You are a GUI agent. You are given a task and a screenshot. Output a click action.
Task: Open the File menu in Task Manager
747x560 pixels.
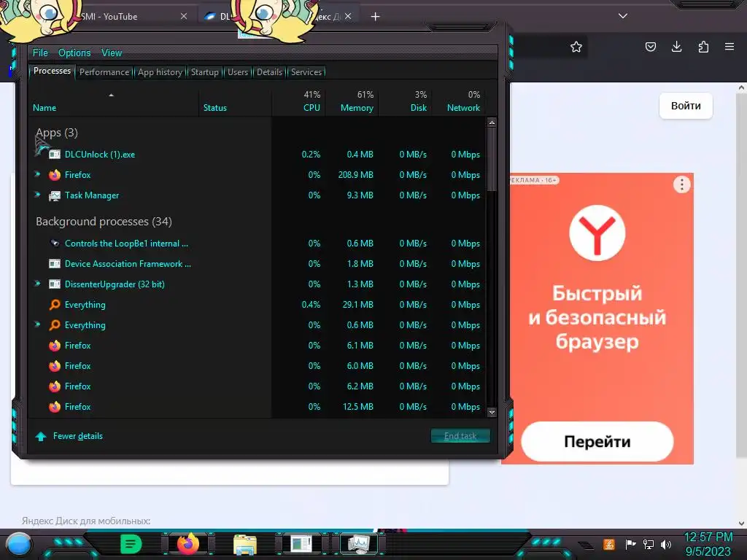pos(40,52)
